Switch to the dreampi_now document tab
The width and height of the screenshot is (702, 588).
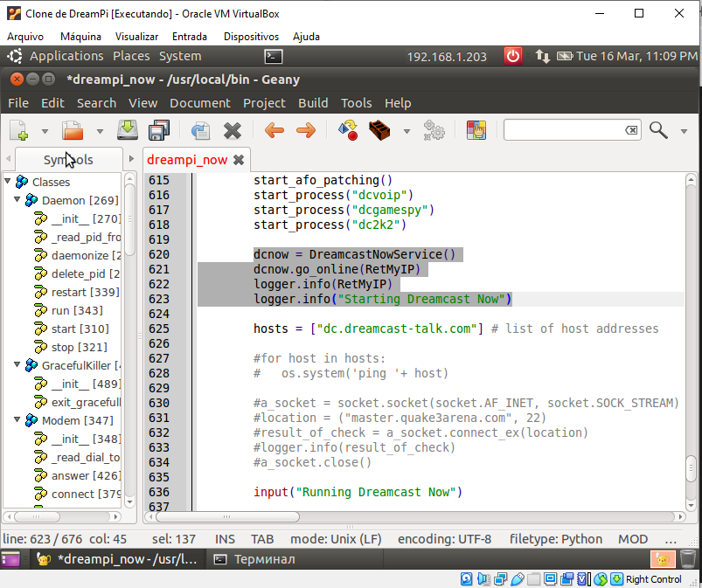(x=187, y=160)
